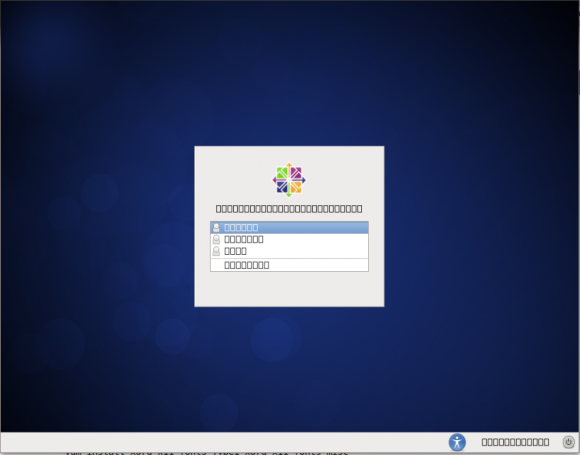Click the date and time text in bottom panel
The height and width of the screenshot is (455, 580).
pyautogui.click(x=515, y=442)
